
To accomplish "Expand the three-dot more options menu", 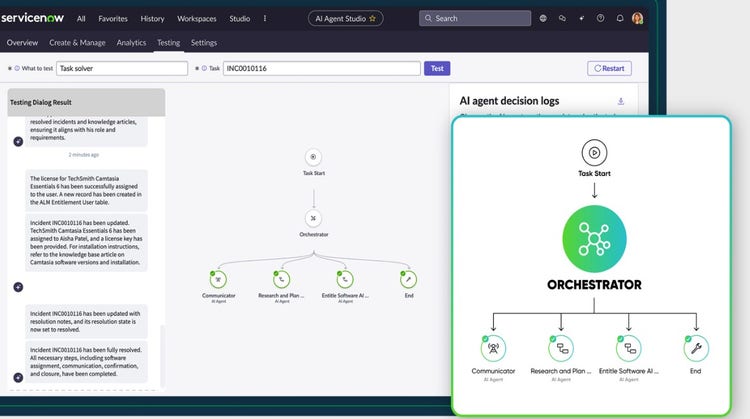I will 265,18.
